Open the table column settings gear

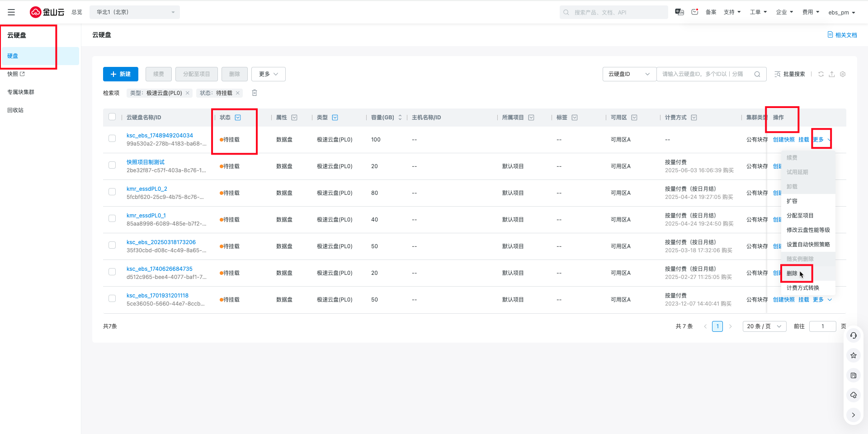(843, 74)
